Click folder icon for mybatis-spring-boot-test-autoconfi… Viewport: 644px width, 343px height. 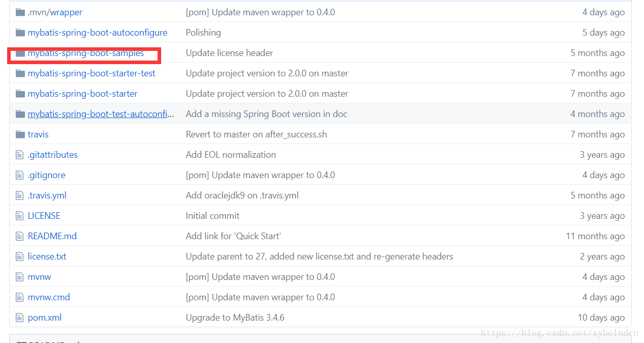(x=20, y=114)
